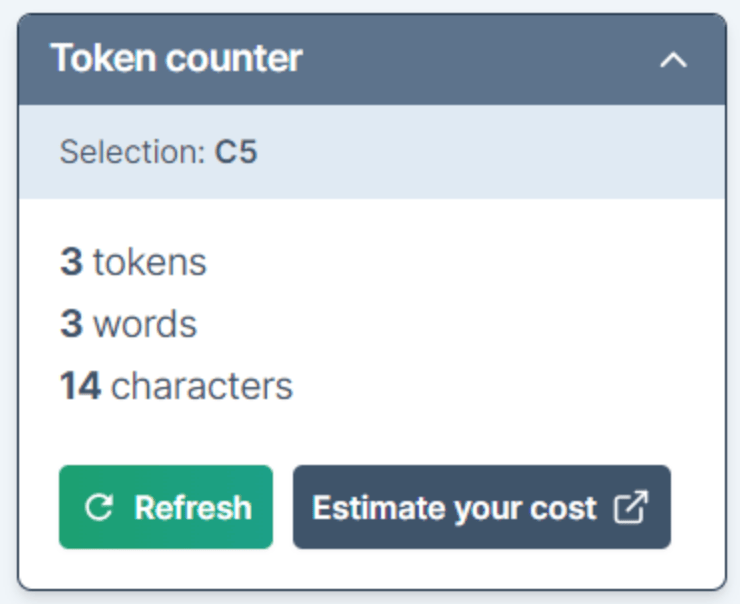This screenshot has height=604, width=740.
Task: Click the bold number 14
Action: click(80, 386)
